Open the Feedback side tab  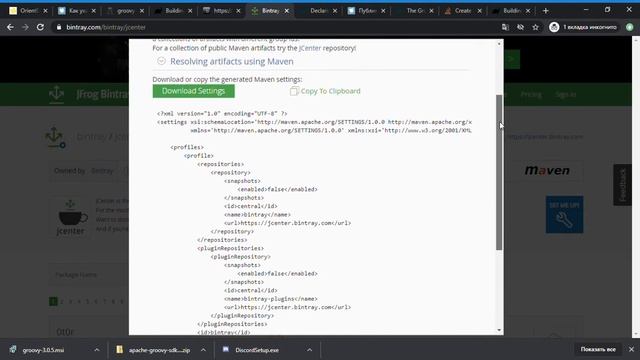622,184
